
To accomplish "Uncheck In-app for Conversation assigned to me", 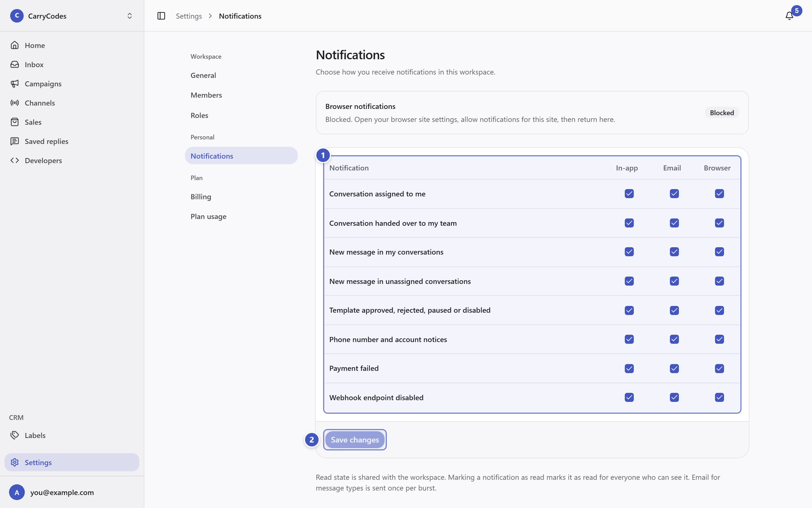I will pyautogui.click(x=629, y=194).
